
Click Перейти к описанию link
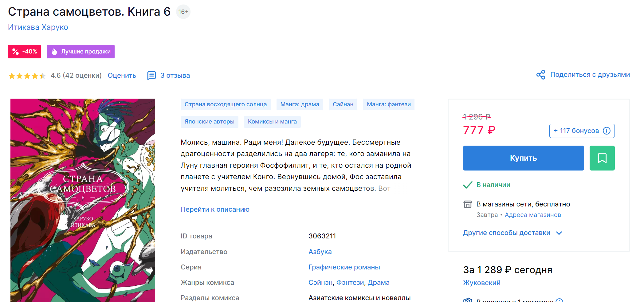pos(215,210)
